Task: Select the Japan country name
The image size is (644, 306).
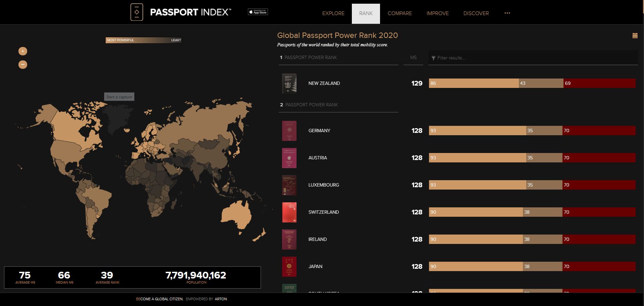Action: point(315,266)
